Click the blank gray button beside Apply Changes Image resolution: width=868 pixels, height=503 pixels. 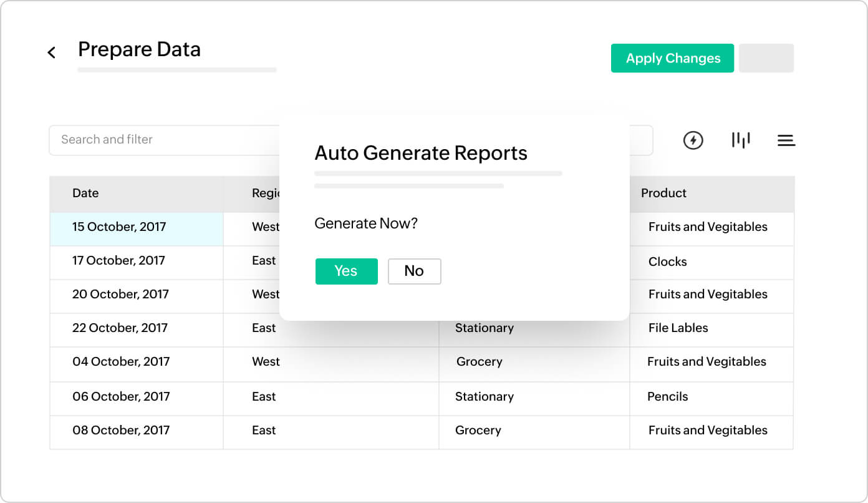tap(766, 58)
